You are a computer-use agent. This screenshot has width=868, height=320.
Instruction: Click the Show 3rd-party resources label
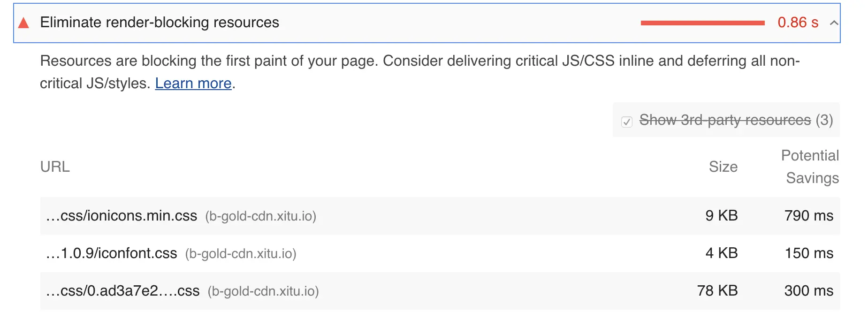pos(725,120)
